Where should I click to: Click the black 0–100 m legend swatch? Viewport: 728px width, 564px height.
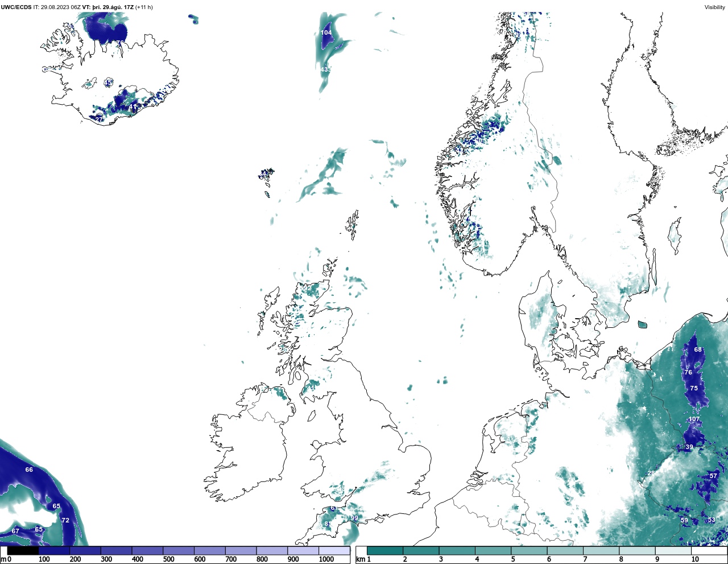click(x=23, y=550)
